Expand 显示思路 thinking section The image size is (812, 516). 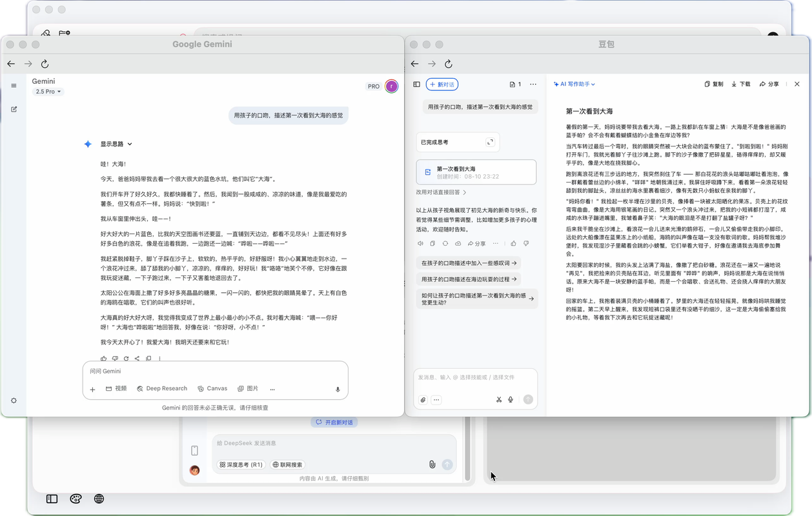click(116, 144)
